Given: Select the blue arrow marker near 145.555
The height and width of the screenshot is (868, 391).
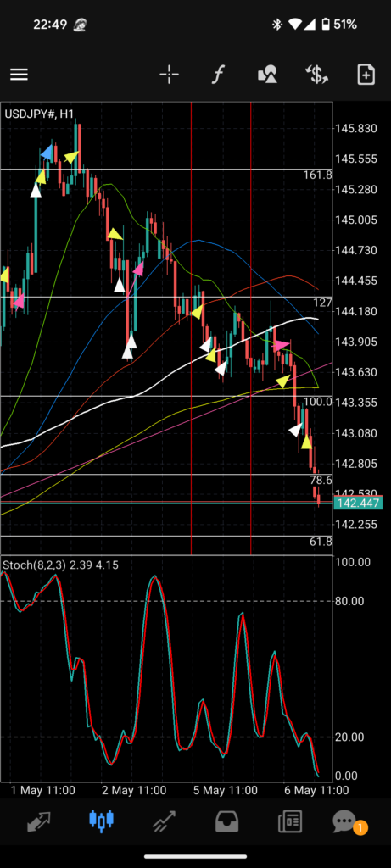Looking at the screenshot, I should coord(47,153).
